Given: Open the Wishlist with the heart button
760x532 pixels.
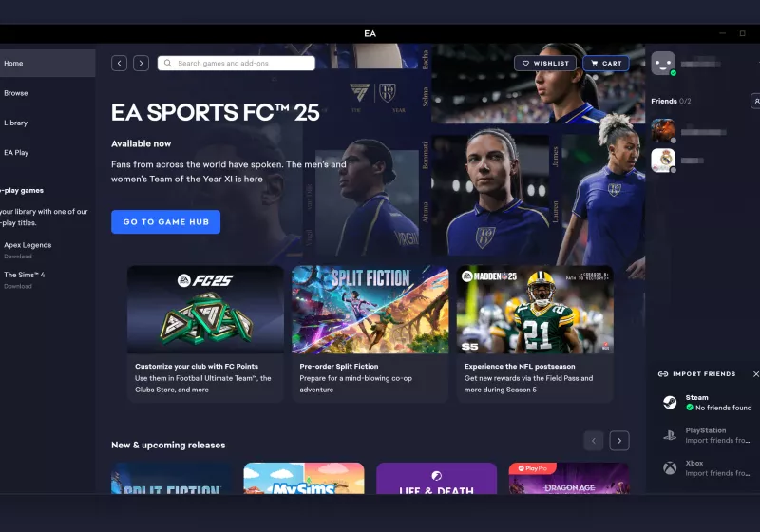Looking at the screenshot, I should (x=545, y=64).
